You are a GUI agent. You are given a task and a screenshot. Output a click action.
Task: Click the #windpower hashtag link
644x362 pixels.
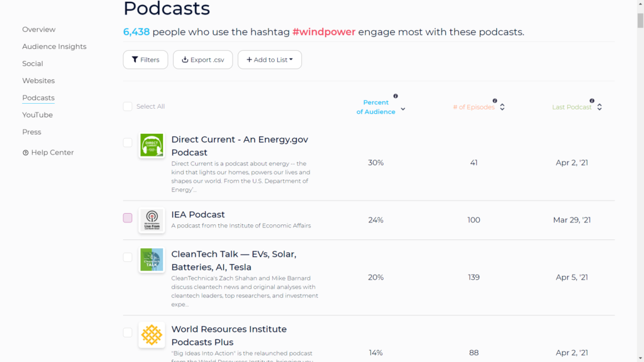[324, 32]
